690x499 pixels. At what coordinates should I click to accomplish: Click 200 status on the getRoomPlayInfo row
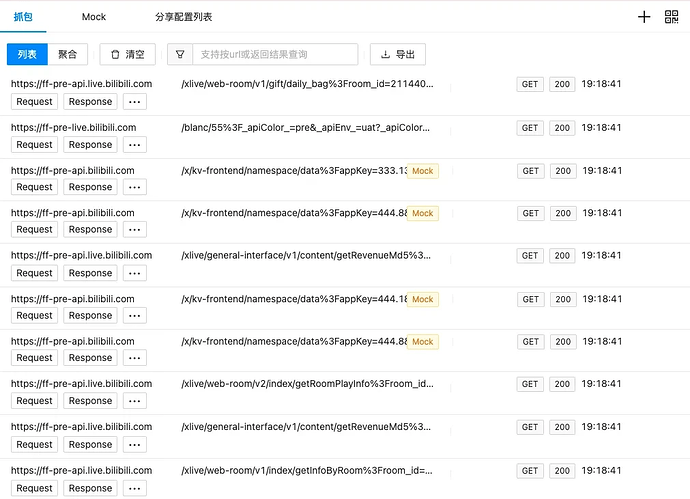(x=562, y=384)
